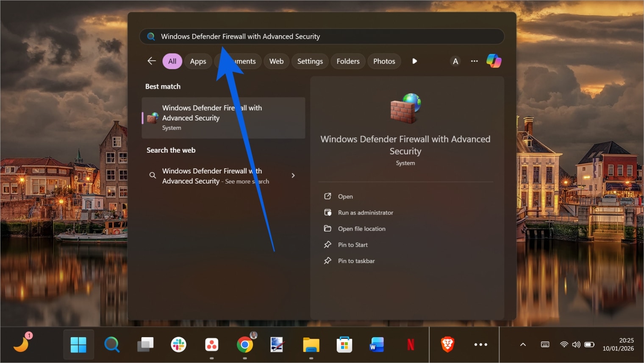Click the folder icon beside Open file location
The height and width of the screenshot is (363, 644).
[x=328, y=228]
